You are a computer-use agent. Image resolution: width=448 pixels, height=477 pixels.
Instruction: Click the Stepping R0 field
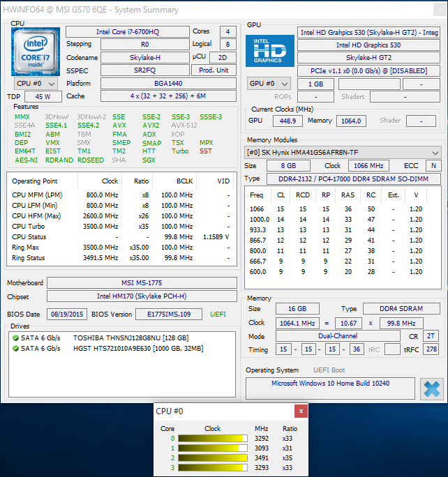145,45
